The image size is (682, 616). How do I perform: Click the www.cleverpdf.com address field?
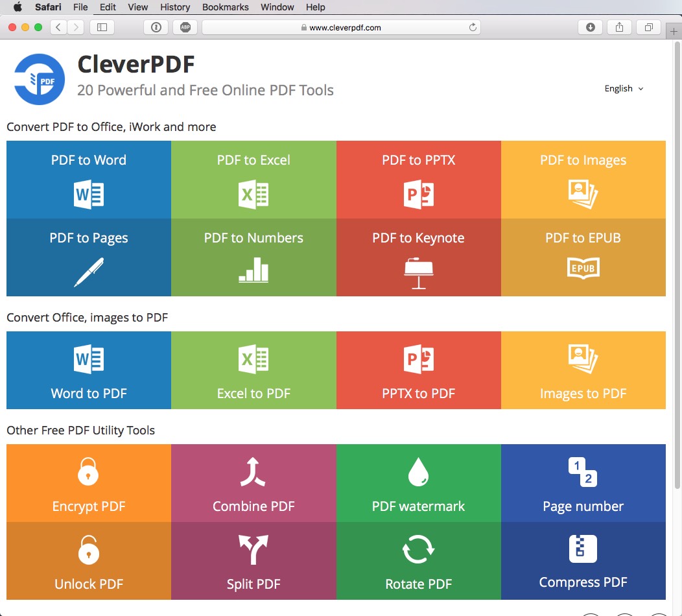342,27
